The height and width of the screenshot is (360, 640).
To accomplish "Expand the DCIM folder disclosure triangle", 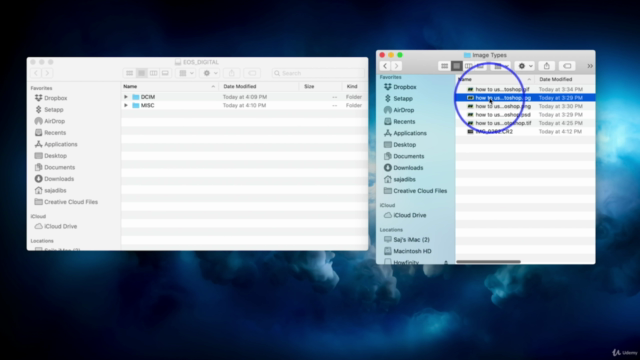I will click(126, 97).
